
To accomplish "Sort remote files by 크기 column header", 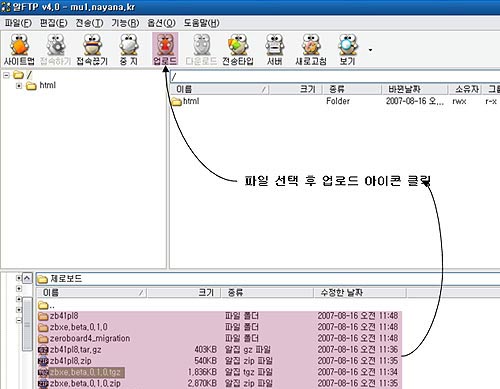I will click(x=296, y=89).
